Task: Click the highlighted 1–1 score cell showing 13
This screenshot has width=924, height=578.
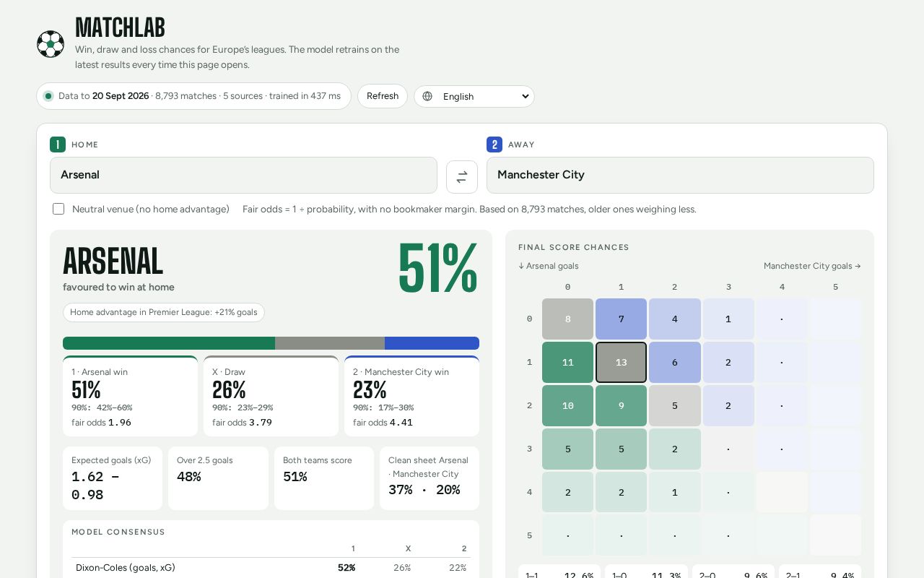Action: pos(621,362)
